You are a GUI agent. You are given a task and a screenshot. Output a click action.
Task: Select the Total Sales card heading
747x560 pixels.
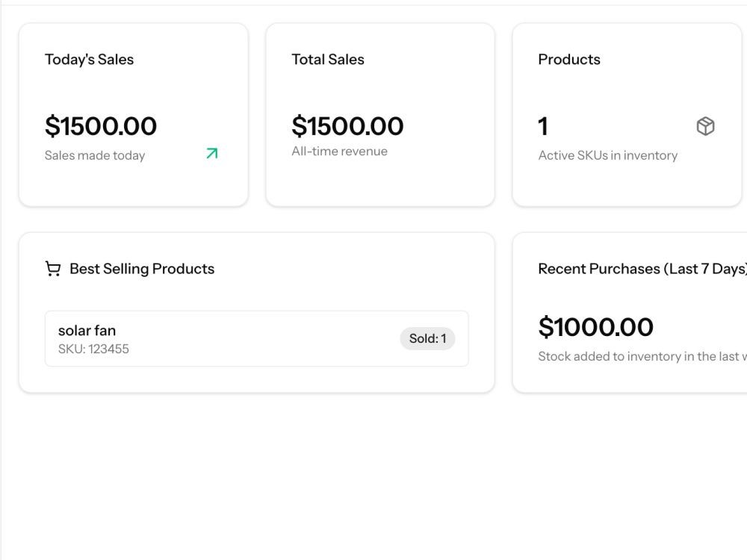click(328, 60)
